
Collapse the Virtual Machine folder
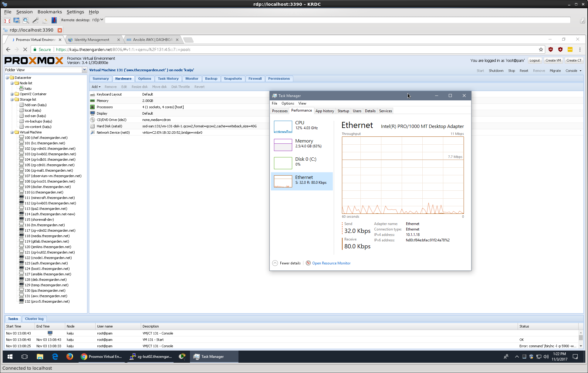point(12,132)
